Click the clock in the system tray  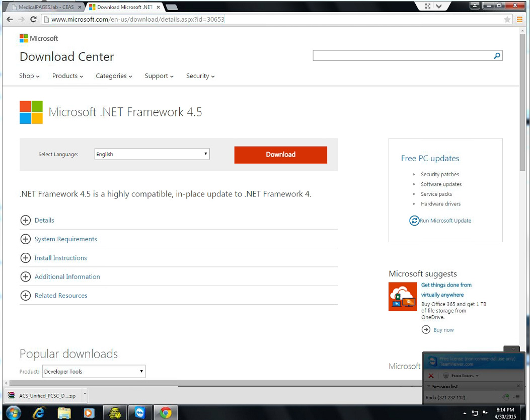[x=505, y=413]
